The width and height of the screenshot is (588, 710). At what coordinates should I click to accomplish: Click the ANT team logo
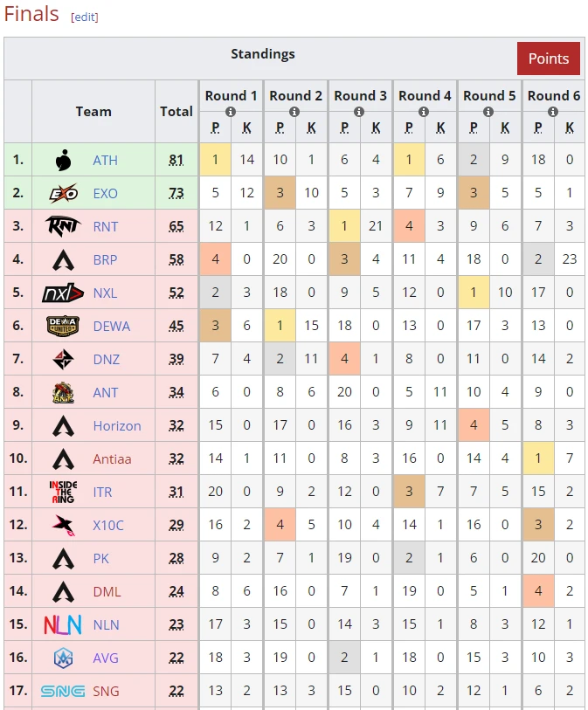[x=63, y=393]
